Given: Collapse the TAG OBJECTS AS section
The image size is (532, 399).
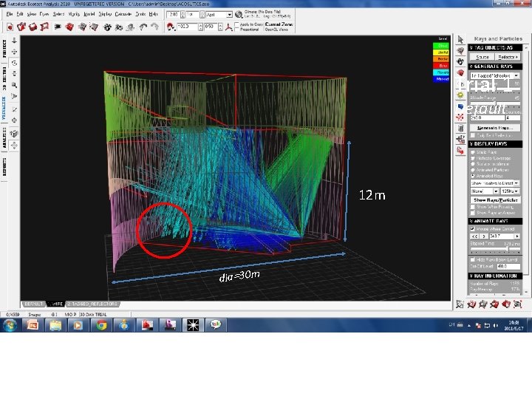Looking at the screenshot, I should coord(495,48).
